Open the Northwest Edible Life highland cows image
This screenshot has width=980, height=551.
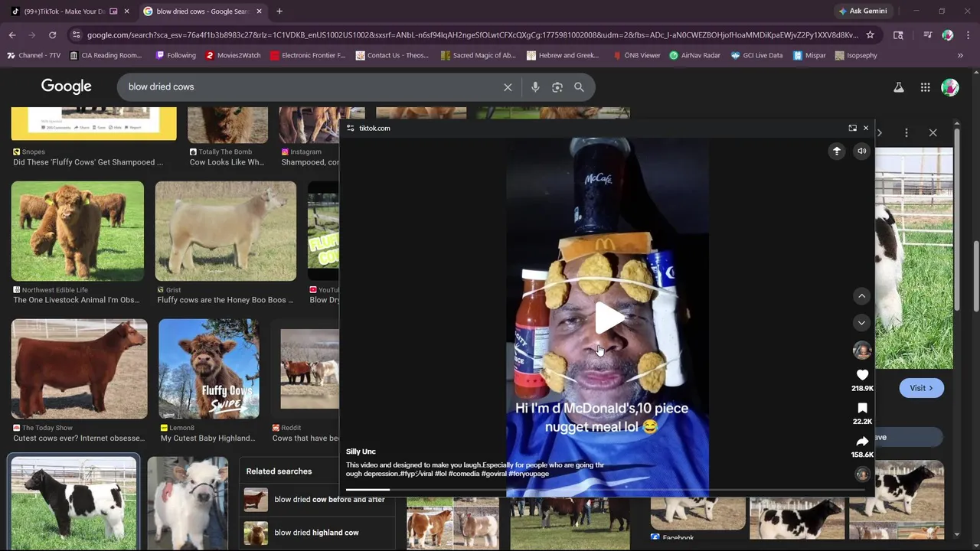pyautogui.click(x=77, y=231)
